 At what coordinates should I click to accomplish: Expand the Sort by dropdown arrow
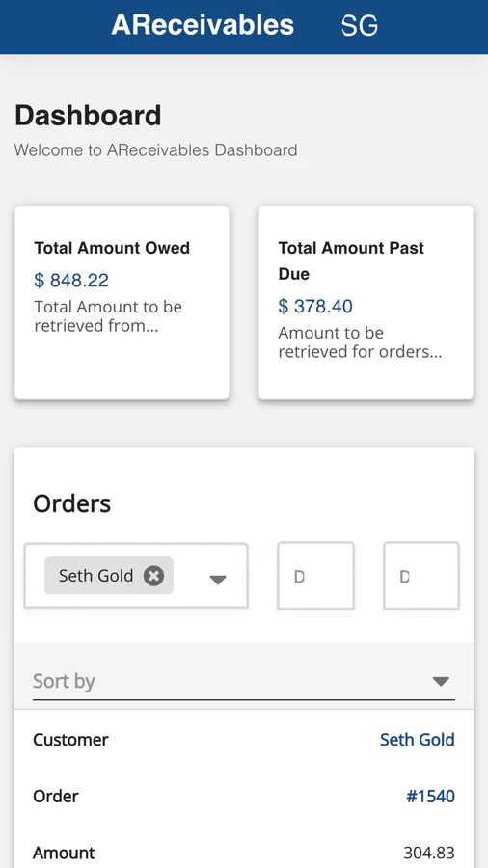coord(441,682)
